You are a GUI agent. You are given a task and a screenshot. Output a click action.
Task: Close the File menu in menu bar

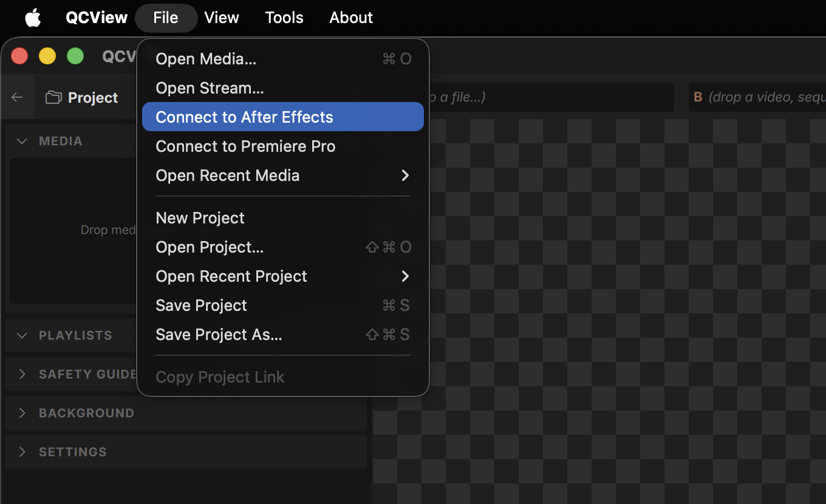(x=166, y=18)
